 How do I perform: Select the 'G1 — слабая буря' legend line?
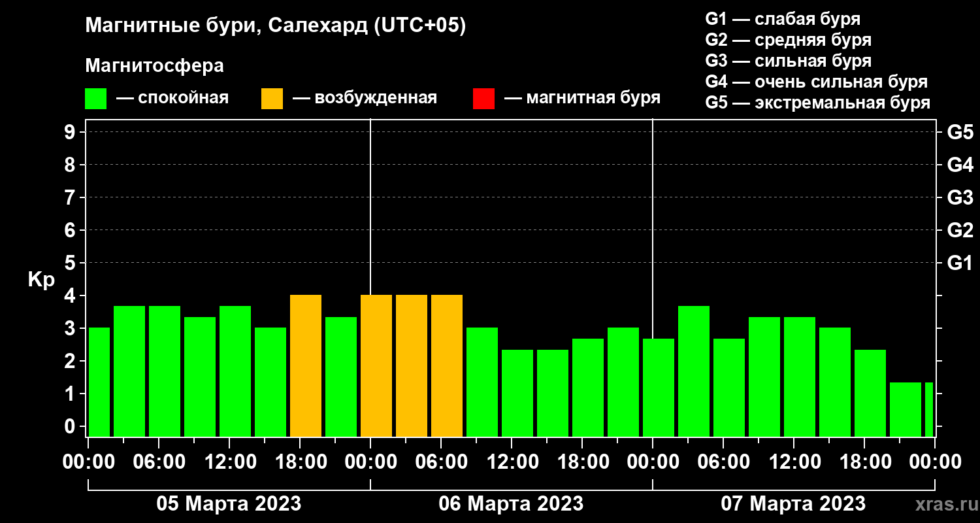pos(783,19)
